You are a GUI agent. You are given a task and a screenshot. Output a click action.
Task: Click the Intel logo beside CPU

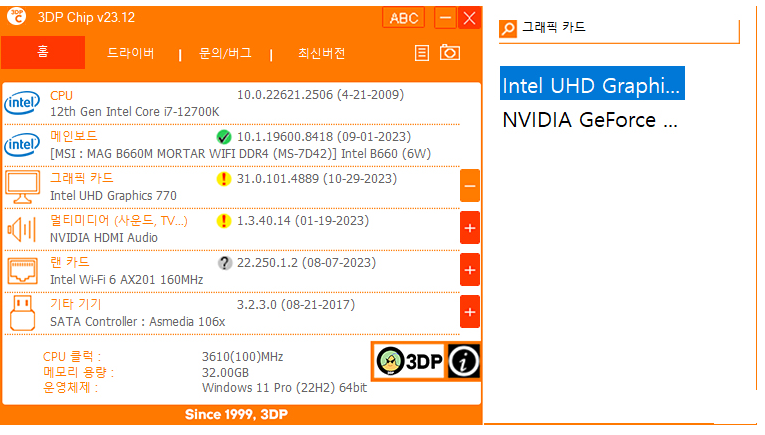click(22, 103)
